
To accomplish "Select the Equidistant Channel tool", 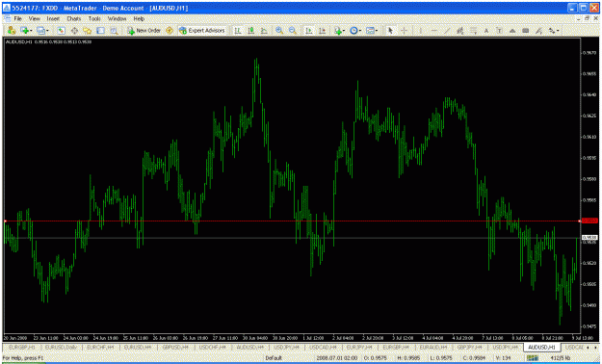I will point(460,31).
